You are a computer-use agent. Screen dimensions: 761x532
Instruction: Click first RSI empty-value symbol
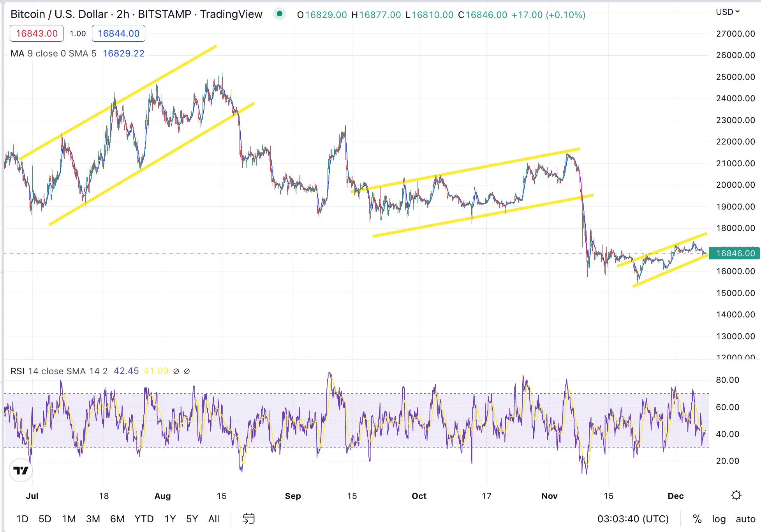(176, 371)
